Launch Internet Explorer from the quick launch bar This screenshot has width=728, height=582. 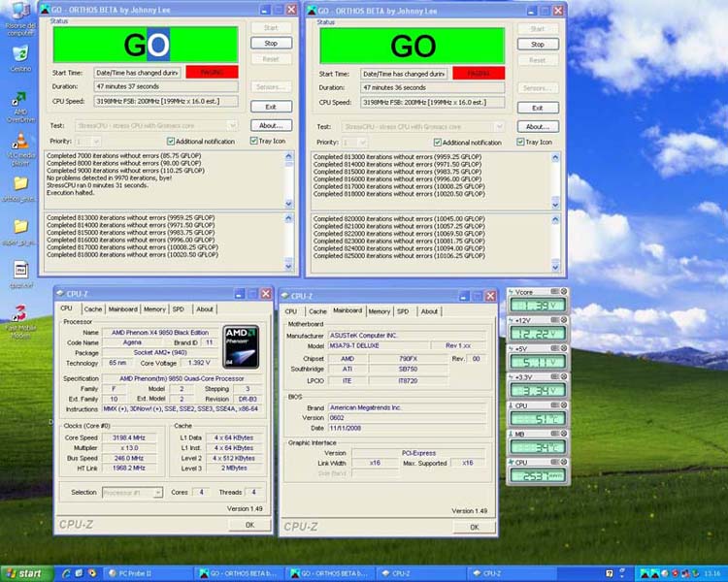(66, 573)
